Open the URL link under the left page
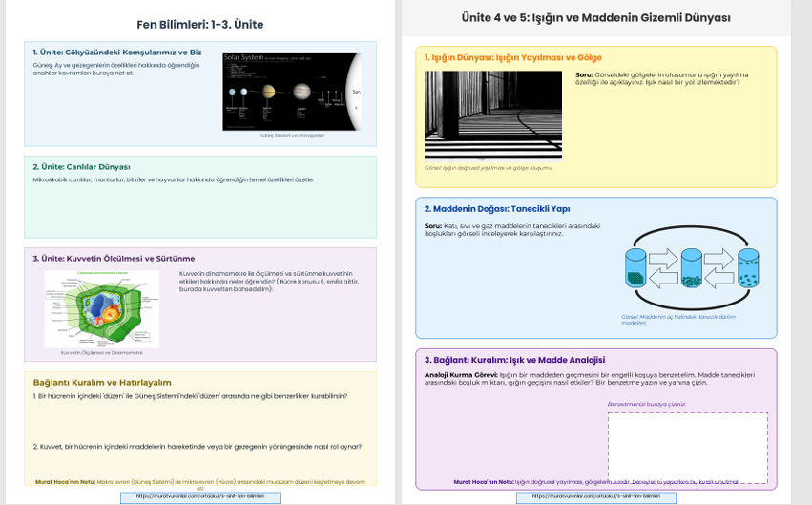The width and height of the screenshot is (812, 505). coord(200,497)
